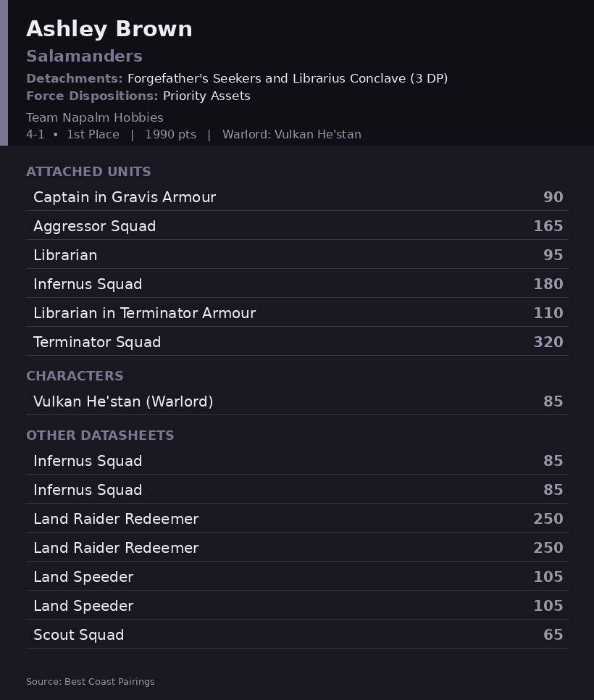Click Vulkan He'stan (Warlord) character entry
Viewport: 594px width, 700px height.
297,401
